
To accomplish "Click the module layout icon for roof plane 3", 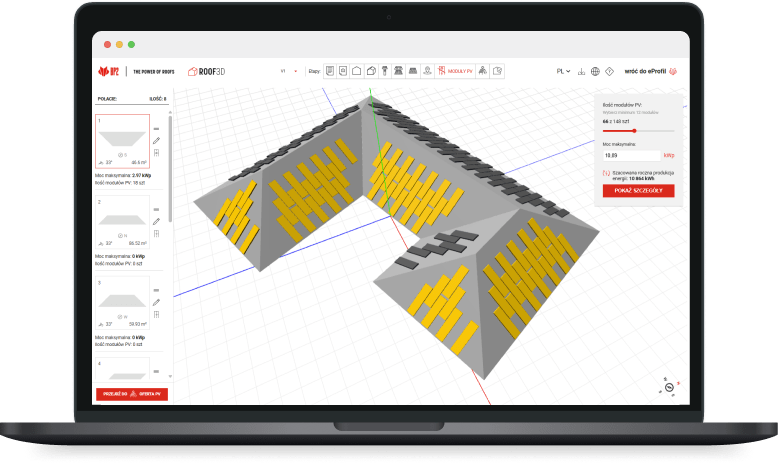I will point(157,315).
